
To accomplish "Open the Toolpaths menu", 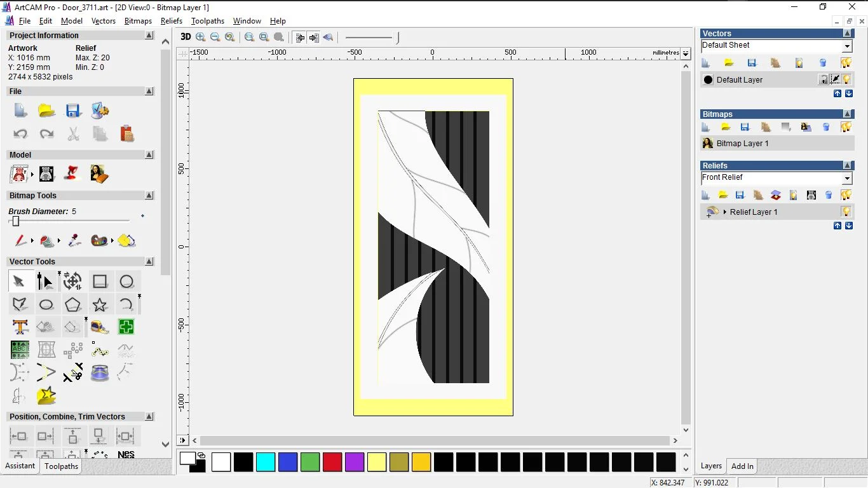I will pos(207,21).
